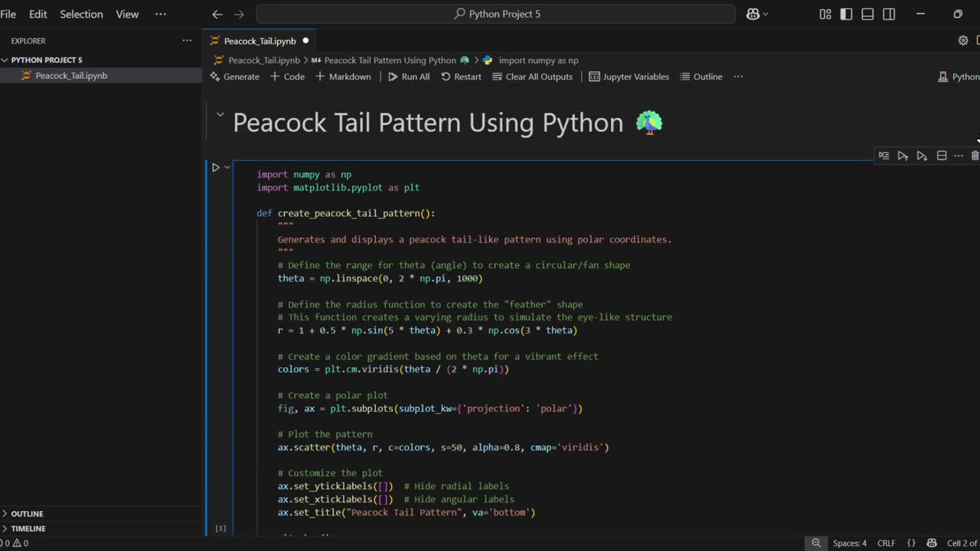Open the View menu
The width and height of the screenshot is (980, 551).
(127, 14)
